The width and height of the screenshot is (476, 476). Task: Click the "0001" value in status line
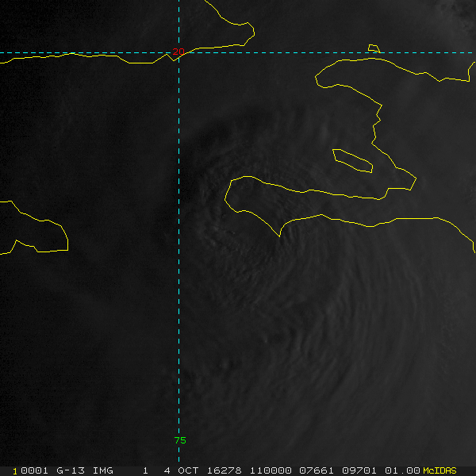click(34, 470)
